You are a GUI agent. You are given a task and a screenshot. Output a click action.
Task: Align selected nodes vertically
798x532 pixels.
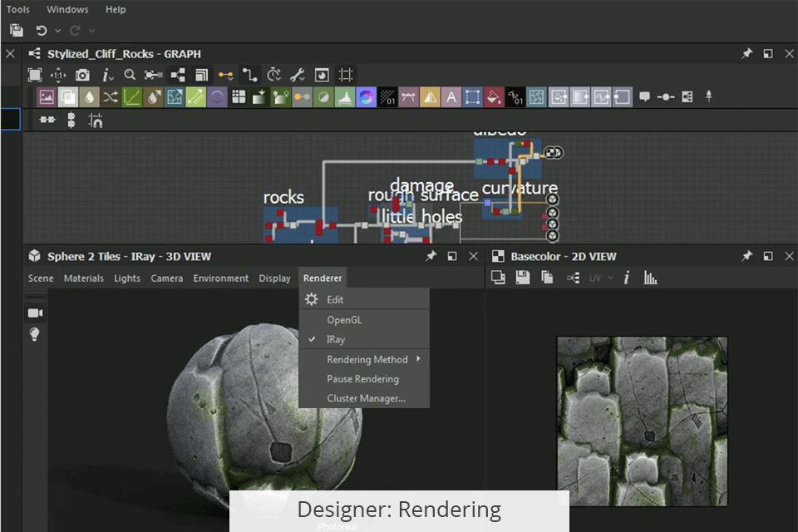coord(71,121)
